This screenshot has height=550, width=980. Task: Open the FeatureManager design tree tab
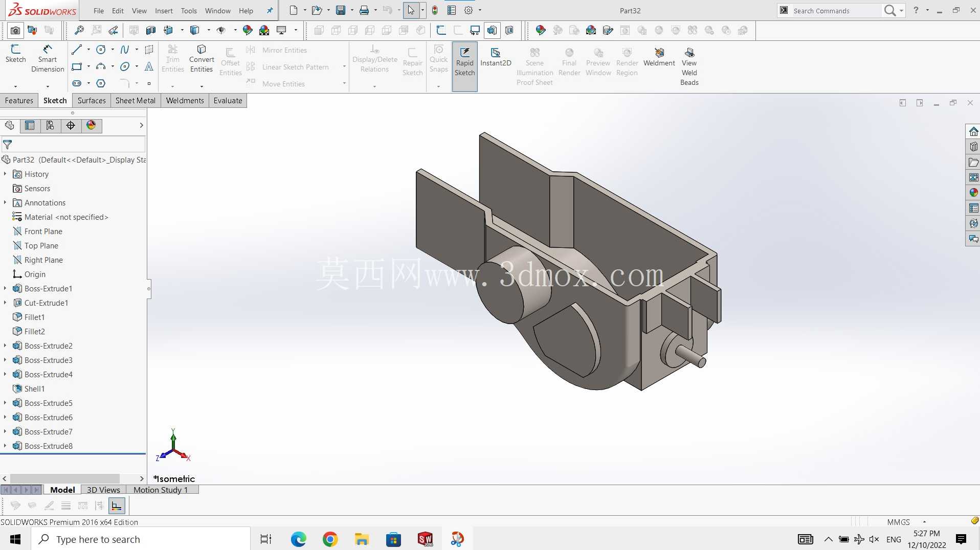coord(10,125)
